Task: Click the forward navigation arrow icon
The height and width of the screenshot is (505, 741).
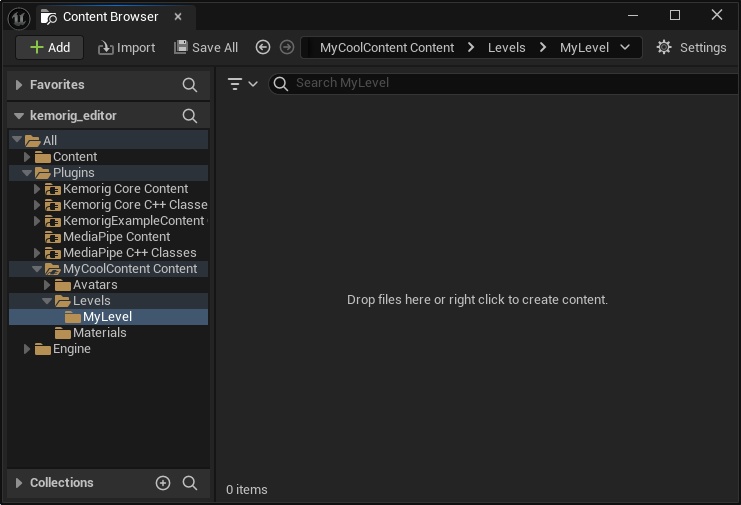Action: coord(287,47)
